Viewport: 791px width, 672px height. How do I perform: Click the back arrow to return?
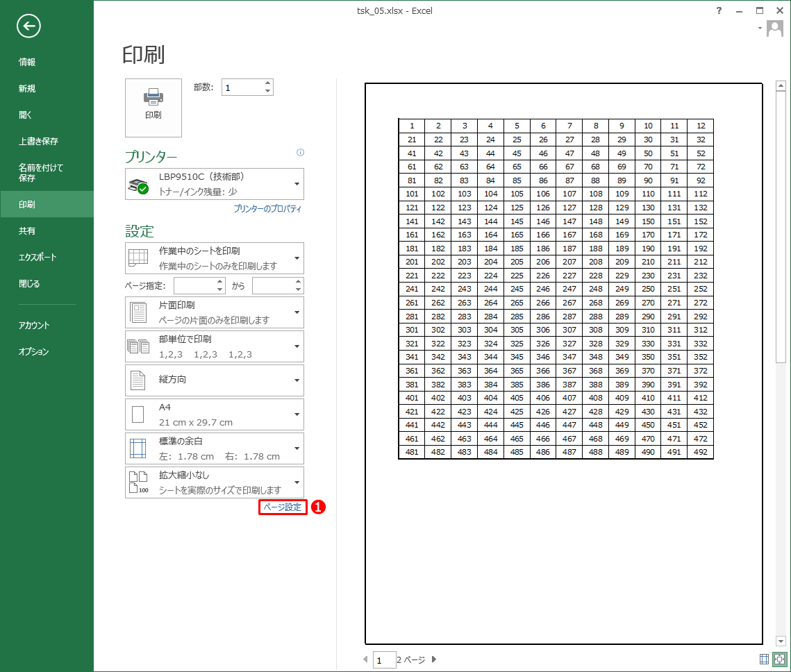28,26
